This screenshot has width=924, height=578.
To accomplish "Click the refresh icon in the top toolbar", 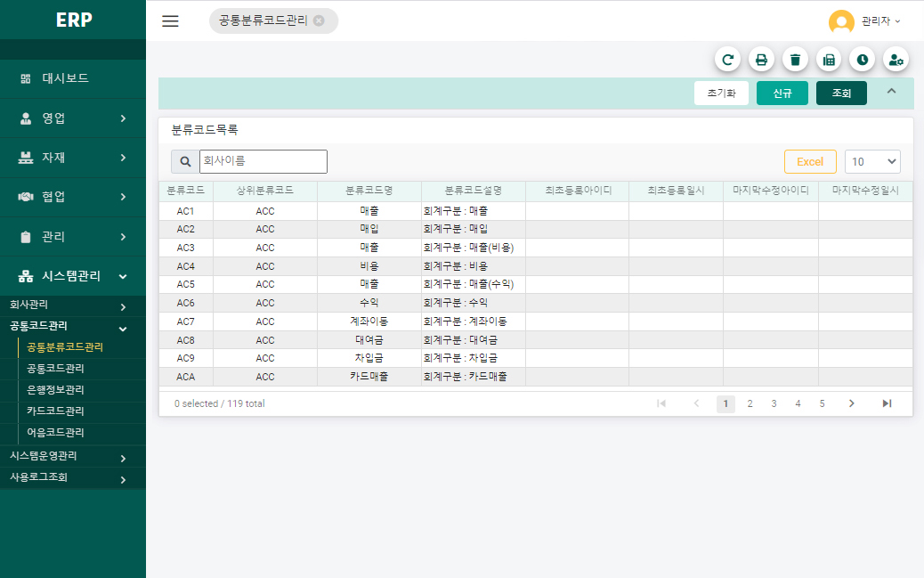I will (728, 60).
